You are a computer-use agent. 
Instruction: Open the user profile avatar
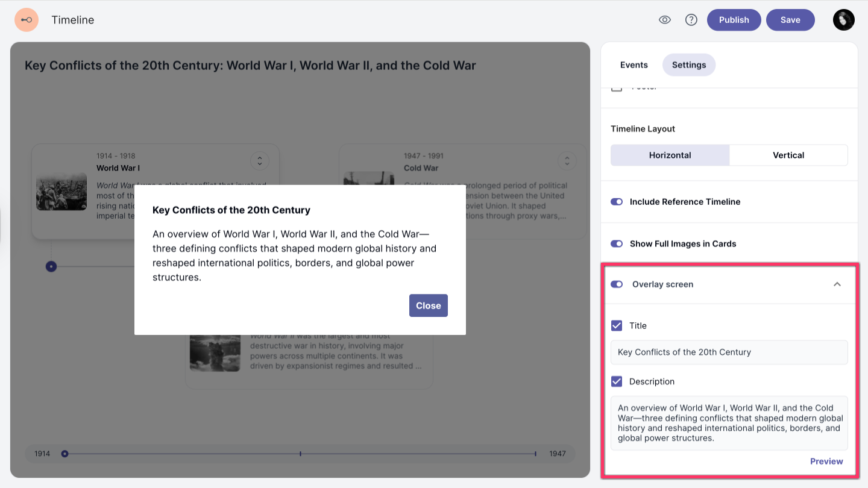point(843,20)
